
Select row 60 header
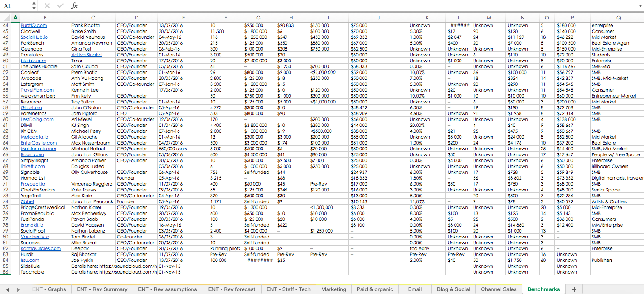point(6,120)
